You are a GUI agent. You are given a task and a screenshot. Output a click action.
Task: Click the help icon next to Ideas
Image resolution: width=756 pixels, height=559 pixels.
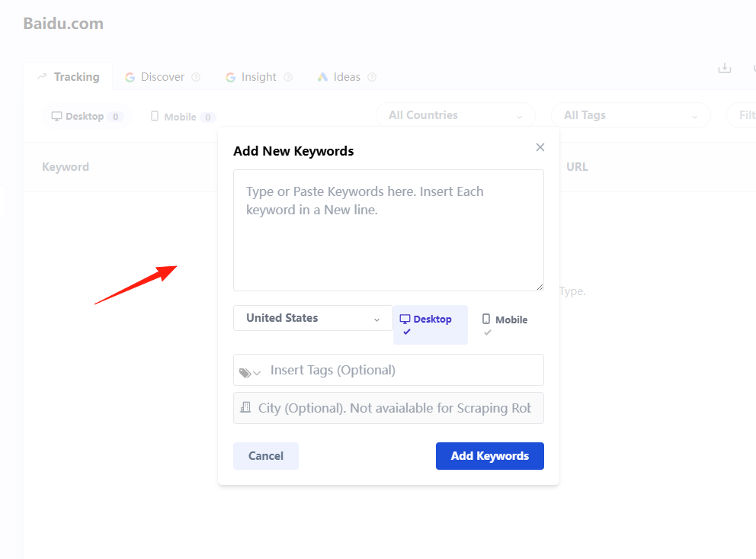click(372, 77)
